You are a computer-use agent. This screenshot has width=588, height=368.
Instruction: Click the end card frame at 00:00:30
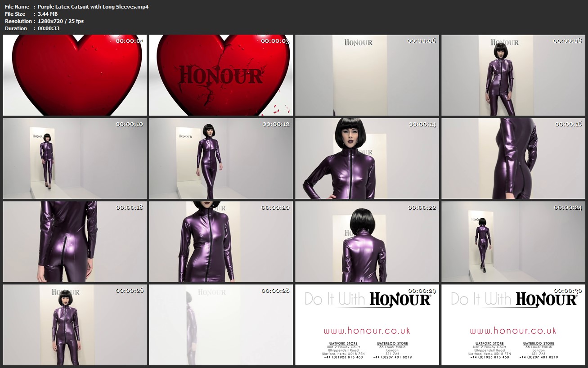(513, 325)
